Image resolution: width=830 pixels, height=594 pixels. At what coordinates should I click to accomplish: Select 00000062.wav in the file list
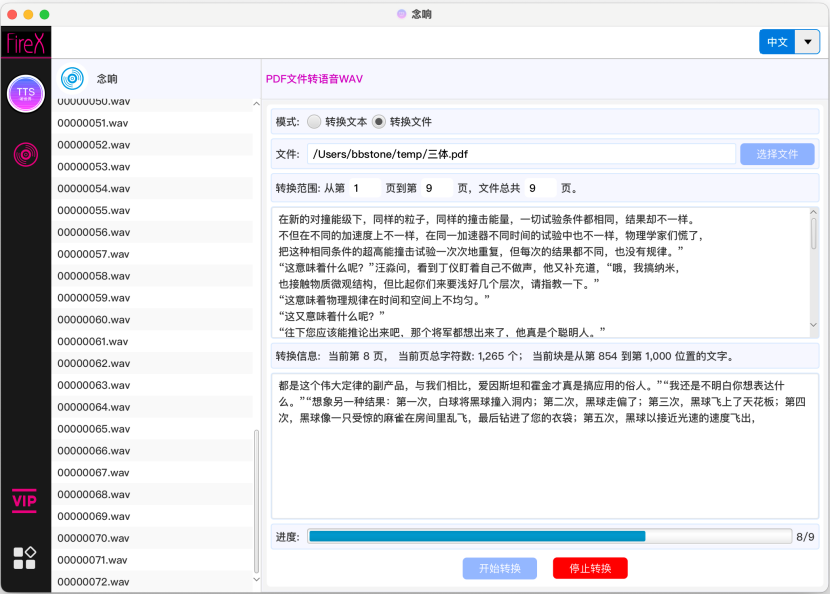tap(152, 363)
